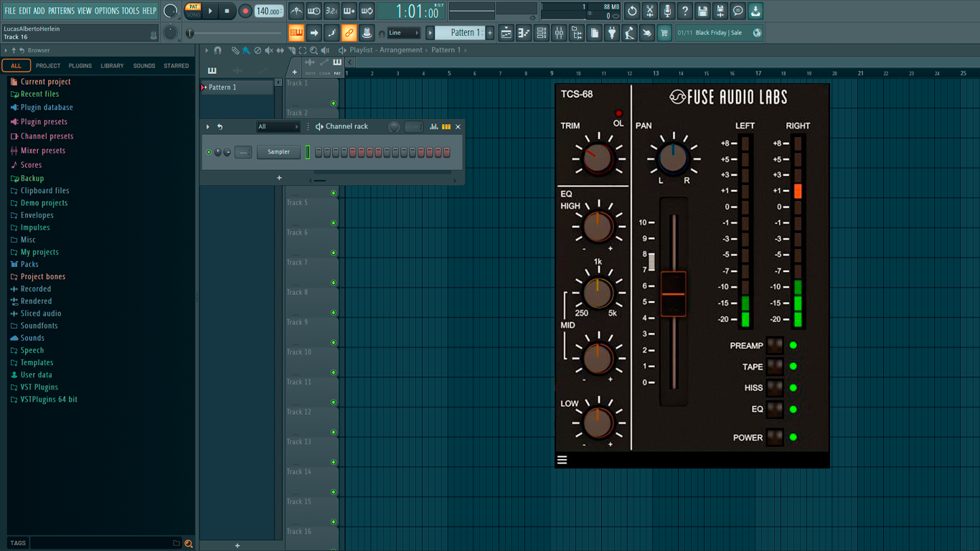Click the microphone one-click recording icon

[667, 11]
